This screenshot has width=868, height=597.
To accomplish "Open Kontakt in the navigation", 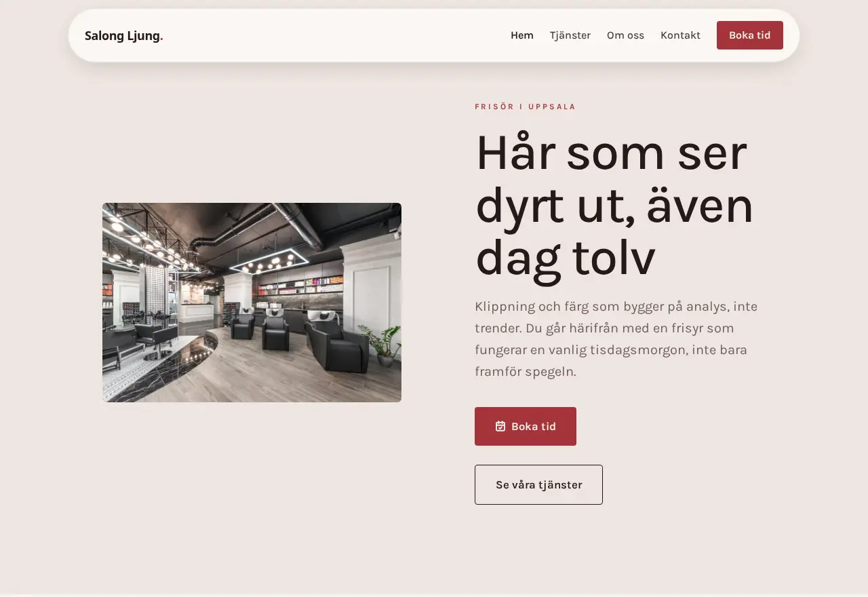I will tap(680, 35).
